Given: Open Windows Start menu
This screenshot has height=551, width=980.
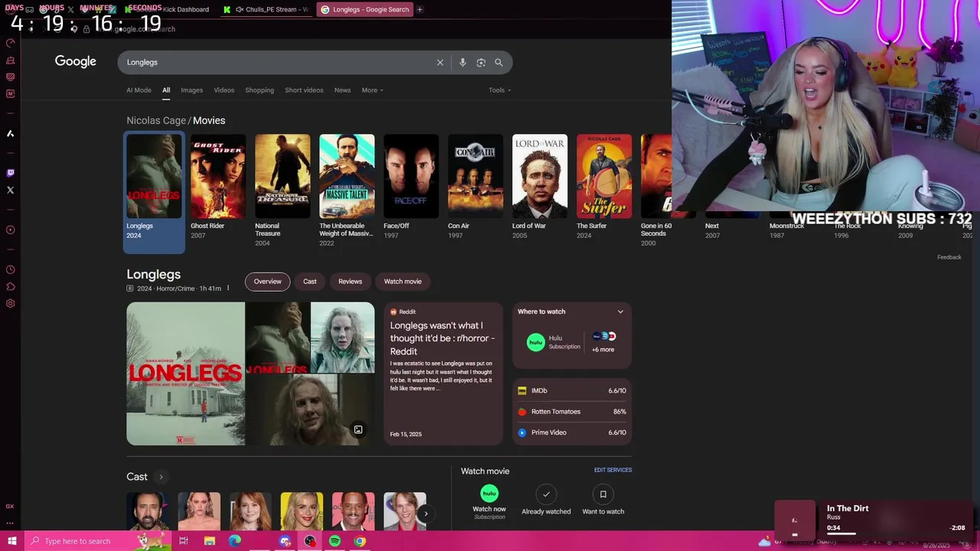Looking at the screenshot, I should point(11,541).
